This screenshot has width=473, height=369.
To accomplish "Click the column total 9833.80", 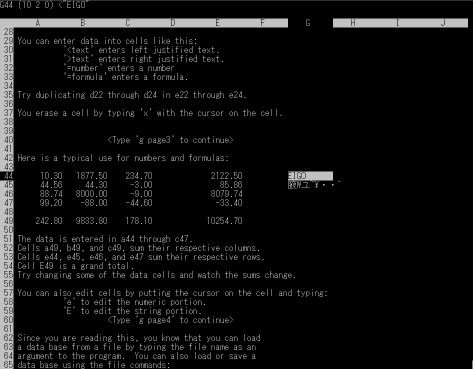I will point(92,221).
